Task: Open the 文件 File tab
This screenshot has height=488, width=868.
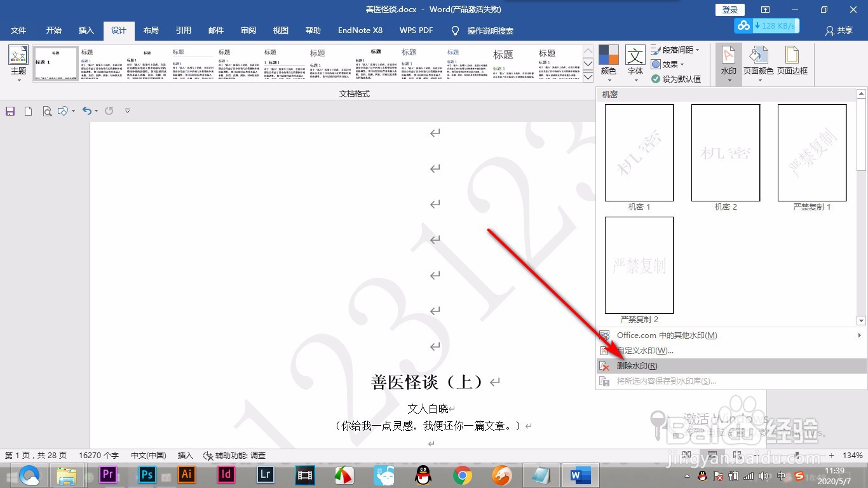Action: [x=18, y=30]
